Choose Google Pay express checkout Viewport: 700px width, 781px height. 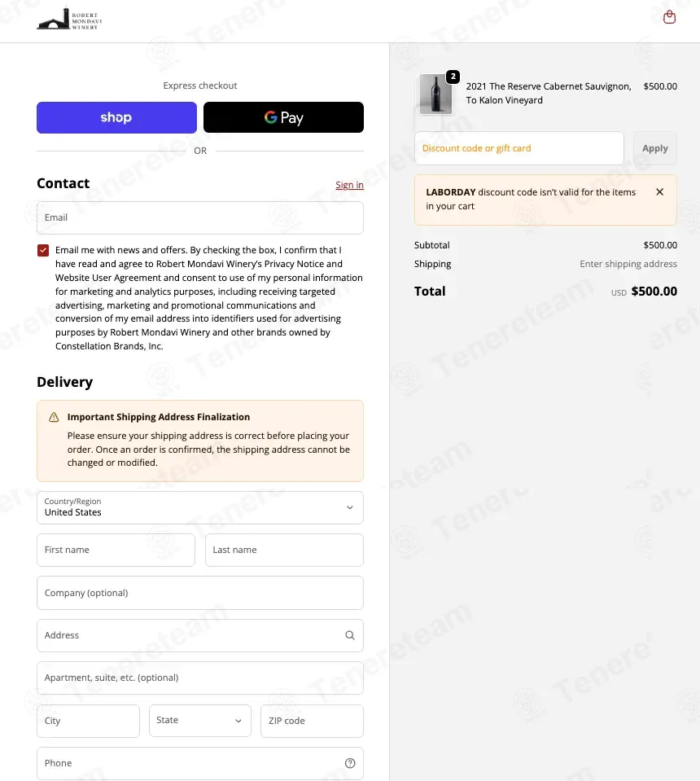[x=284, y=117]
